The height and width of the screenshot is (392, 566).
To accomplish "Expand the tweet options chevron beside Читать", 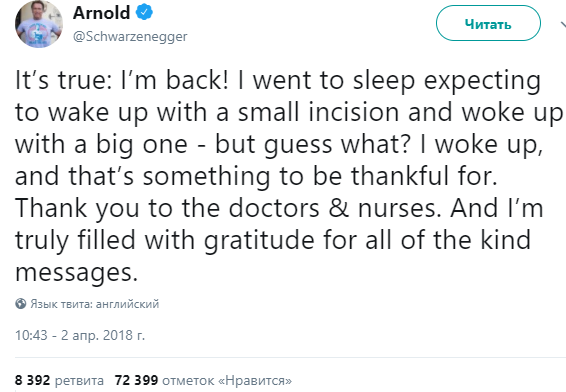I will click(x=563, y=24).
